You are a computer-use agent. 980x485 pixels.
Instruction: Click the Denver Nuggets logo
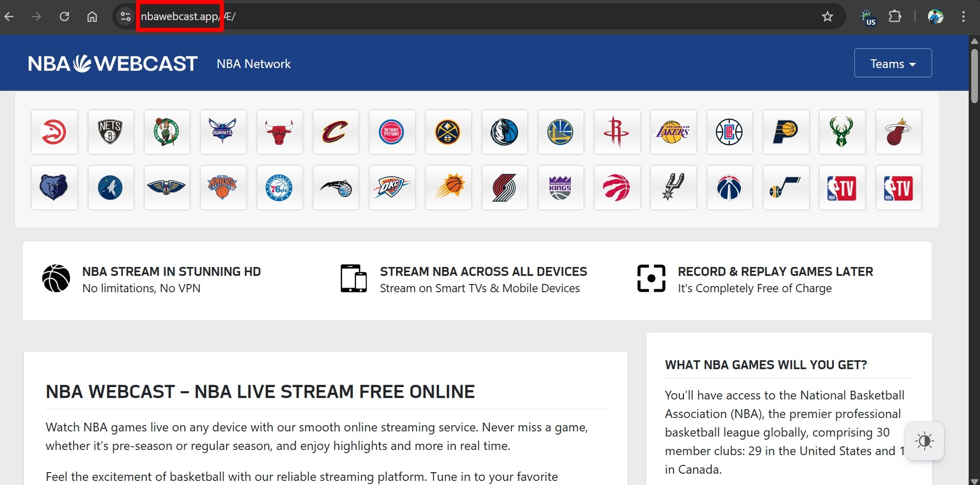point(448,132)
